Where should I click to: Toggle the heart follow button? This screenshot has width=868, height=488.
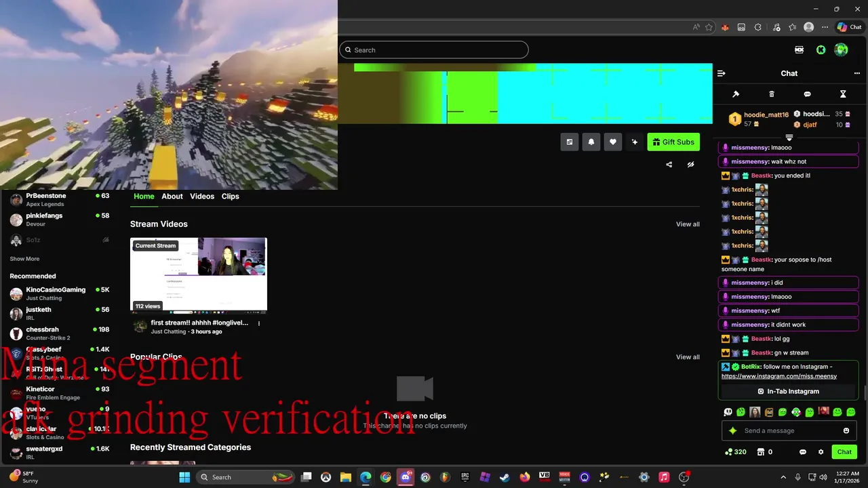click(x=613, y=142)
